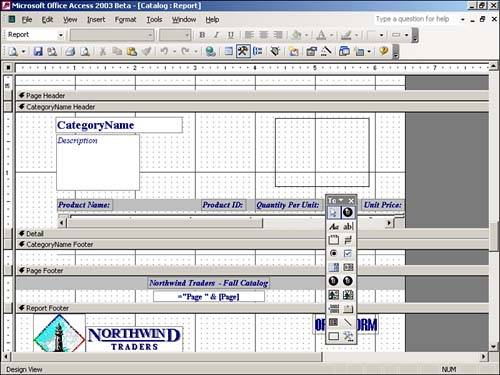Toggle the Toolbox button in the toolbar
Screen dimensions: 500x375
pos(243,51)
